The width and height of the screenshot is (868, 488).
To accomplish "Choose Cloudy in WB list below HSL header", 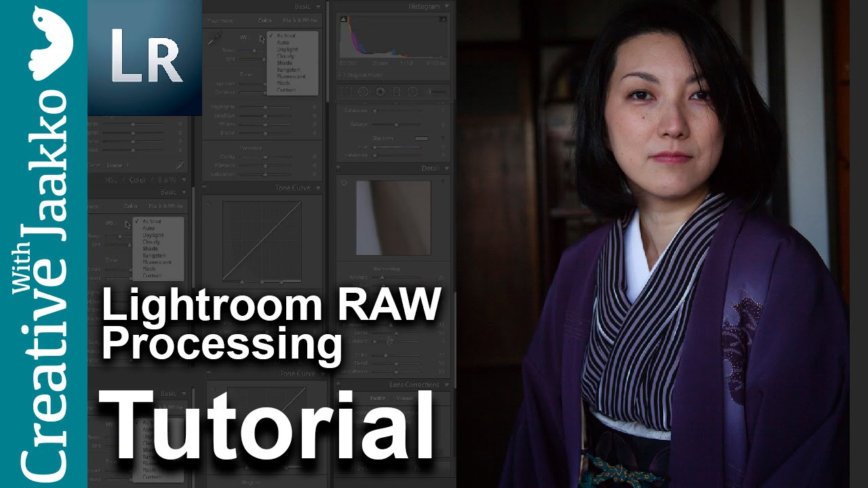I will click(151, 242).
